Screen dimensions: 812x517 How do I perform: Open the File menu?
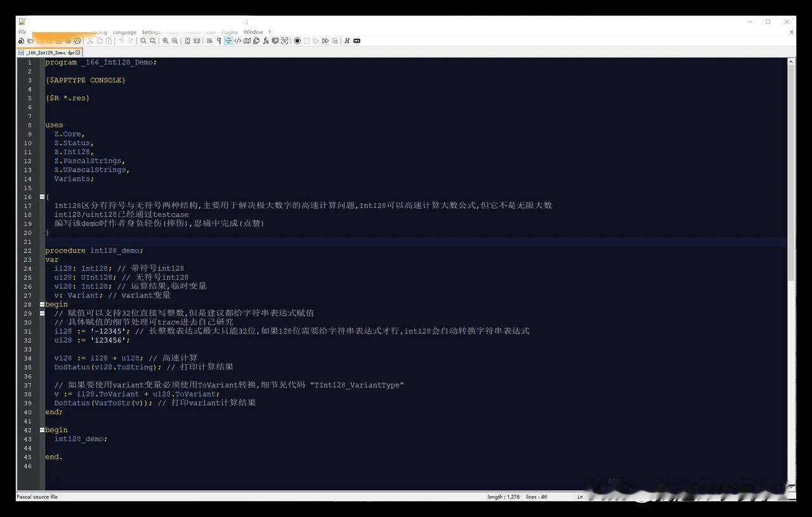click(22, 32)
